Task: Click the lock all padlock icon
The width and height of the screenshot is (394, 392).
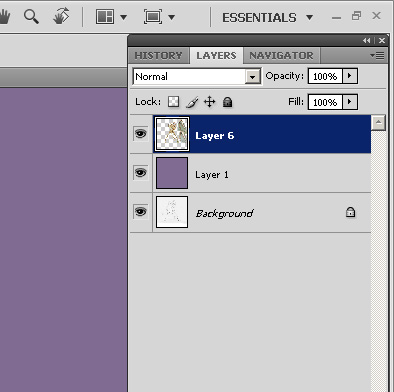Action: (227, 102)
